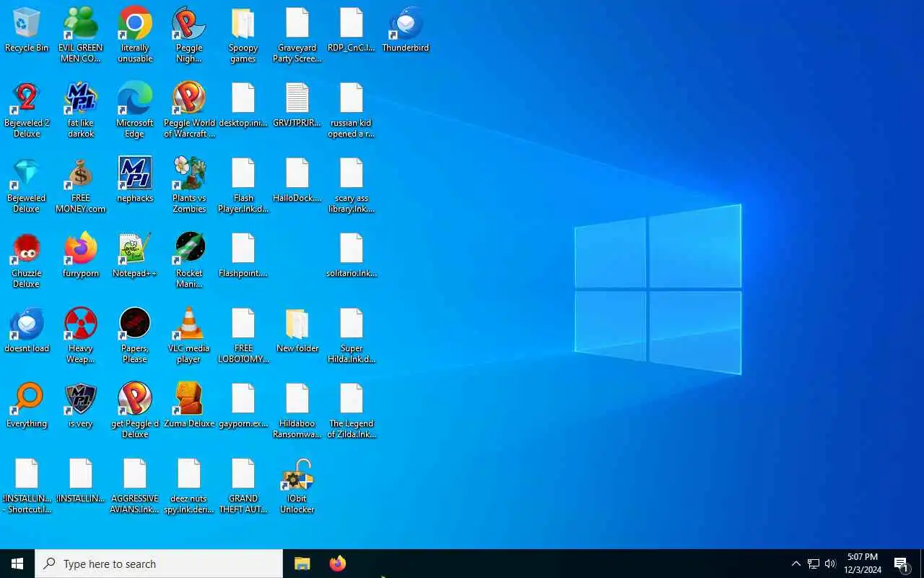This screenshot has height=578, width=924.
Task: Select the 'deez nuts spy.lnk' file
Action: tap(189, 486)
